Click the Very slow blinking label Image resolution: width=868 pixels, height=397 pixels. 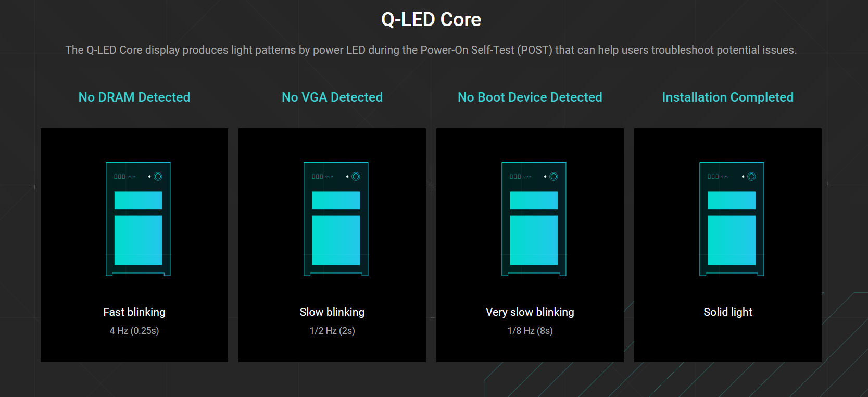[530, 312]
